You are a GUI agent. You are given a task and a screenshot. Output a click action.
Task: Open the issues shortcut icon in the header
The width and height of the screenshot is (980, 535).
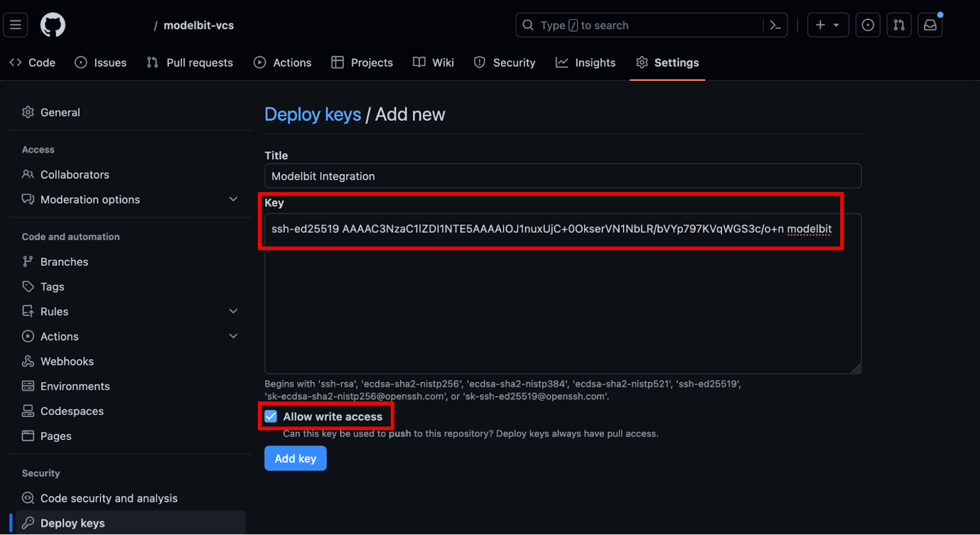point(868,25)
